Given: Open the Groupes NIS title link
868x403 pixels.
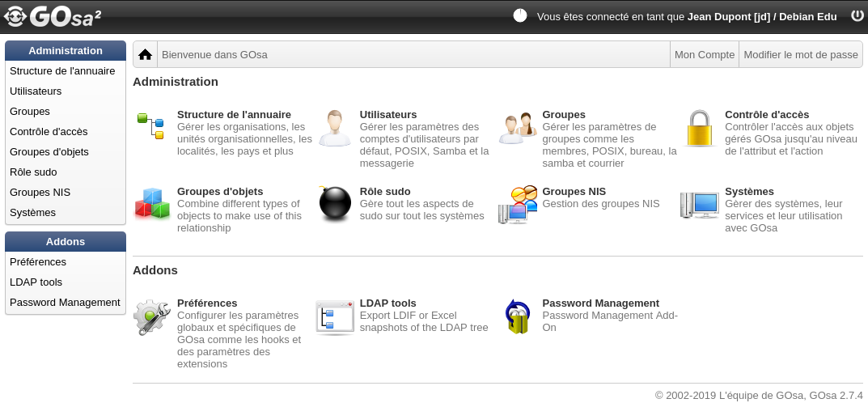Looking at the screenshot, I should point(574,192).
